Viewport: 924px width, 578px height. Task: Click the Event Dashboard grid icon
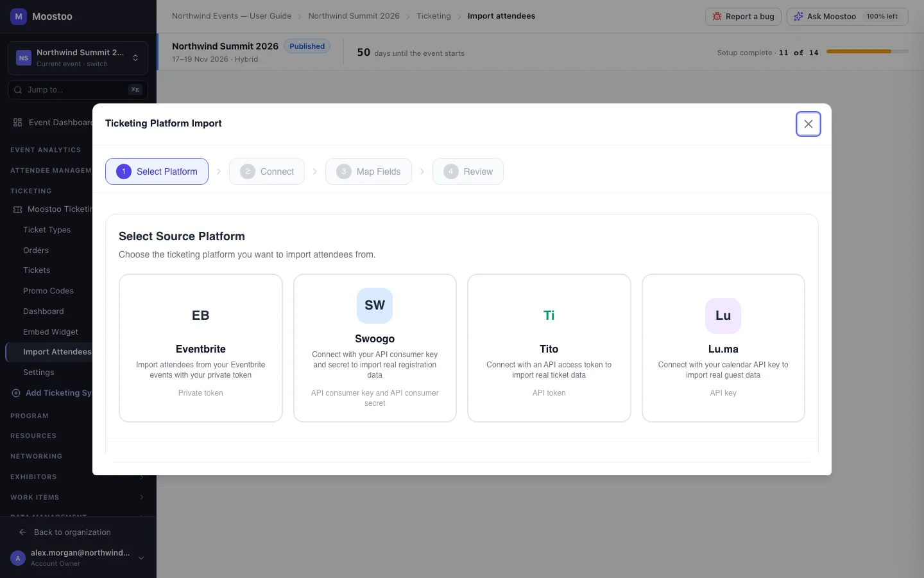pyautogui.click(x=18, y=123)
